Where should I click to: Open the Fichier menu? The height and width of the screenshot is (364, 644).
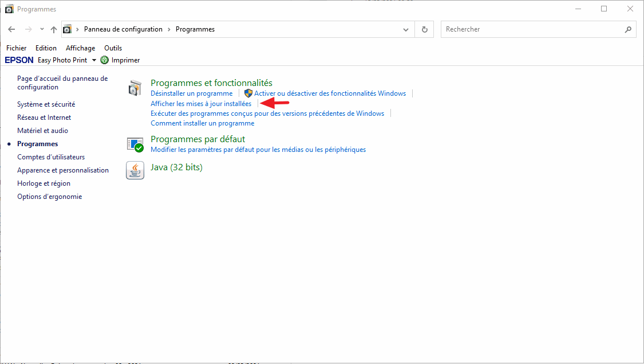(x=17, y=48)
